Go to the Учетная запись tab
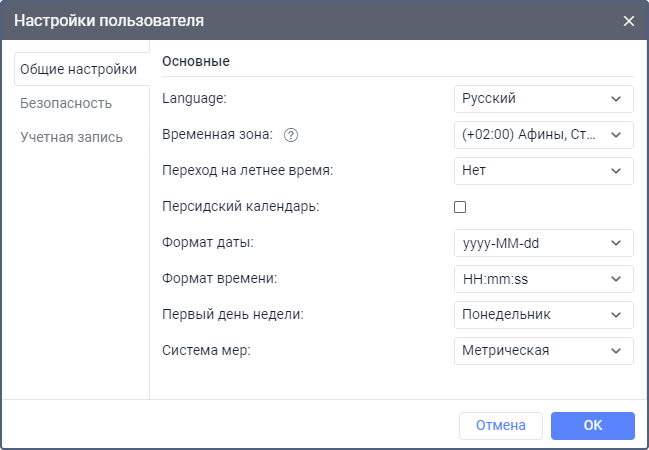 tap(71, 137)
